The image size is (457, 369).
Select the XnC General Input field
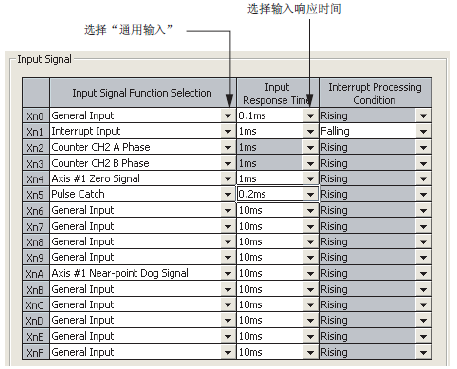point(136,305)
